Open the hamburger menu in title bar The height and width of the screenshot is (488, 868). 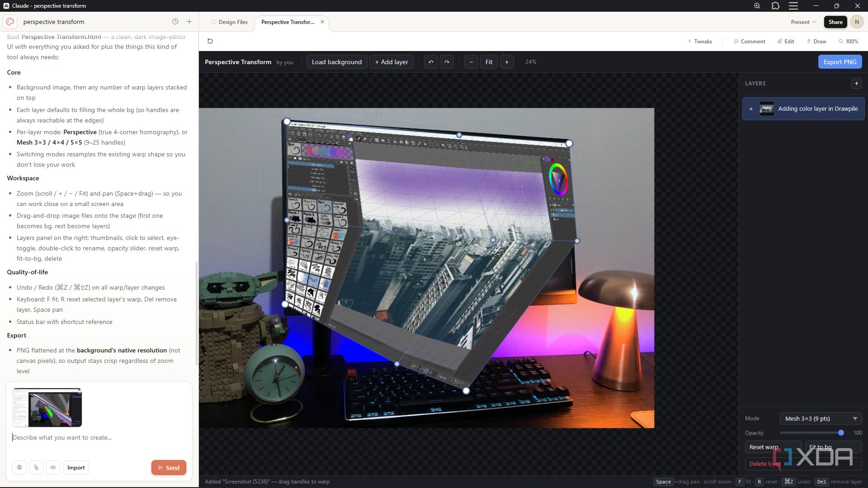pos(793,6)
